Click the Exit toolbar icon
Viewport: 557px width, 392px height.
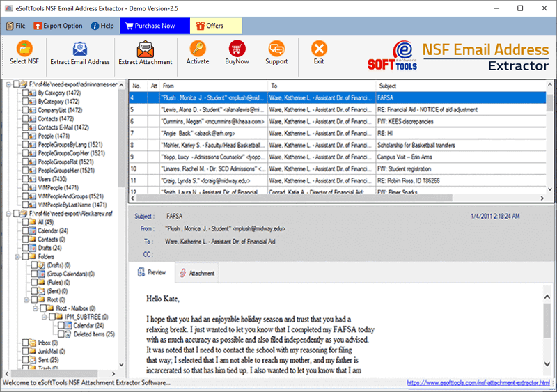pyautogui.click(x=319, y=49)
